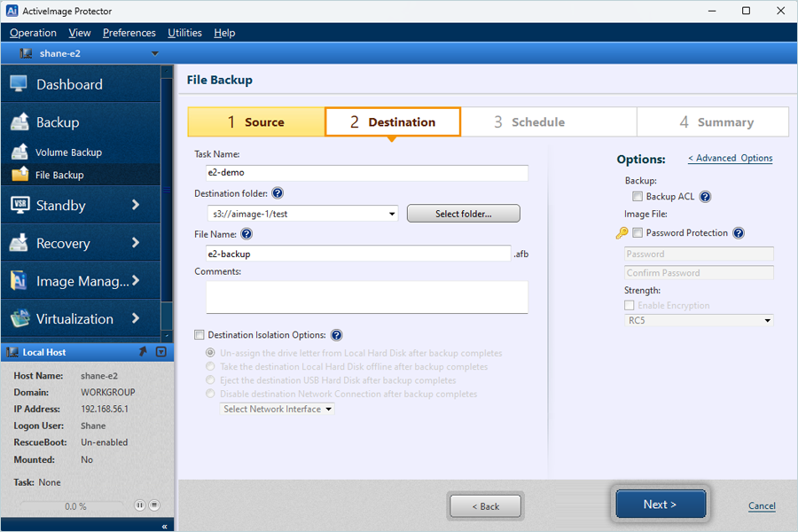Open the shane-e2 host dropdown
The width and height of the screenshot is (798, 532).
pos(154,53)
